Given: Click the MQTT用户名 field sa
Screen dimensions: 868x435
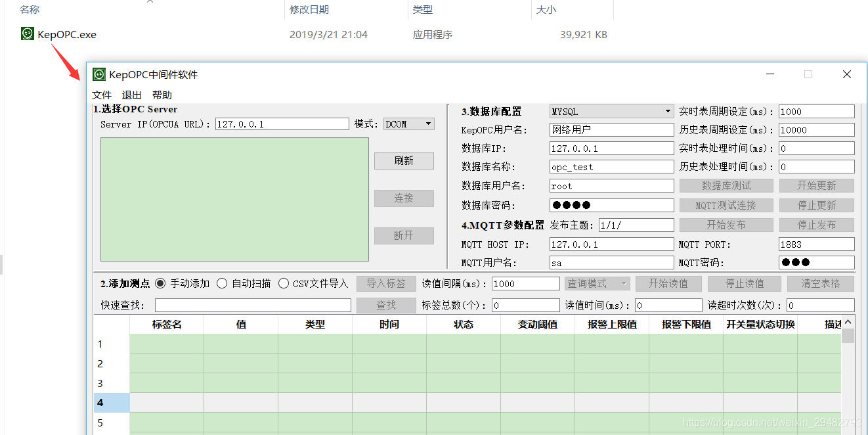Looking at the screenshot, I should coord(612,263).
